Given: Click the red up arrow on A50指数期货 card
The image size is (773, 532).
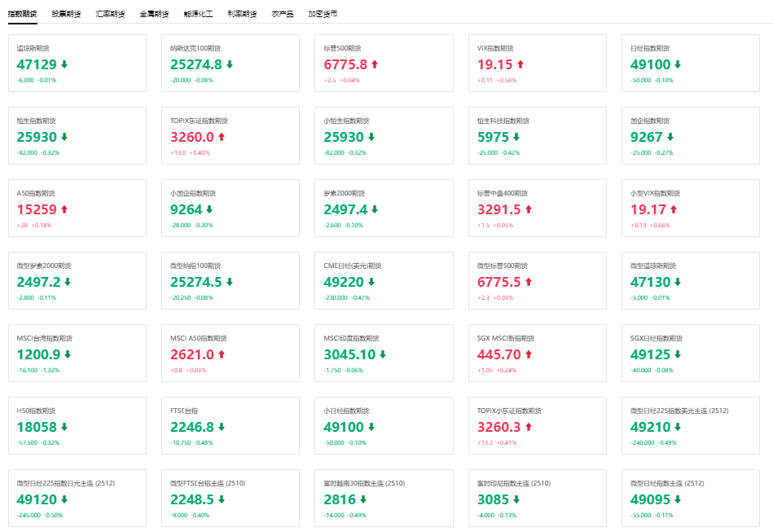Looking at the screenshot, I should (x=64, y=209).
